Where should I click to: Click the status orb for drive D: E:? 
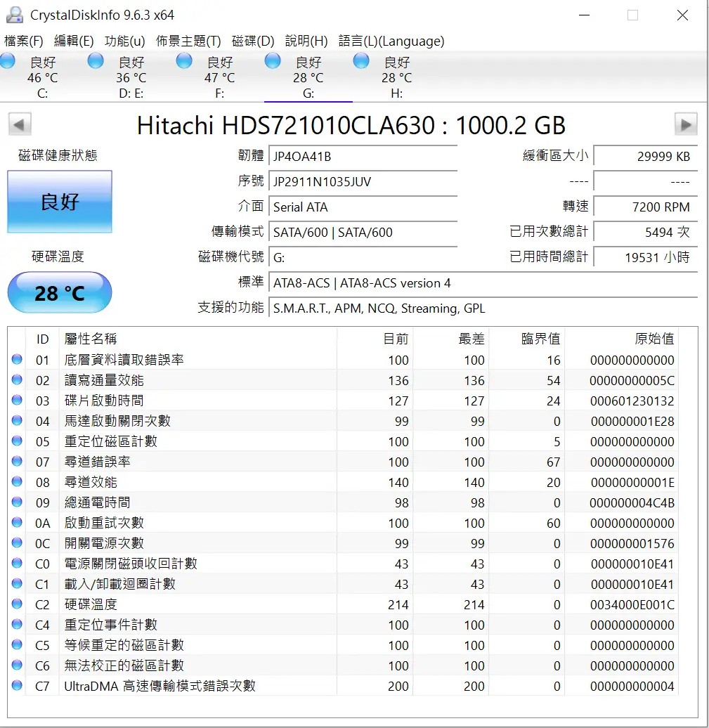tap(96, 61)
